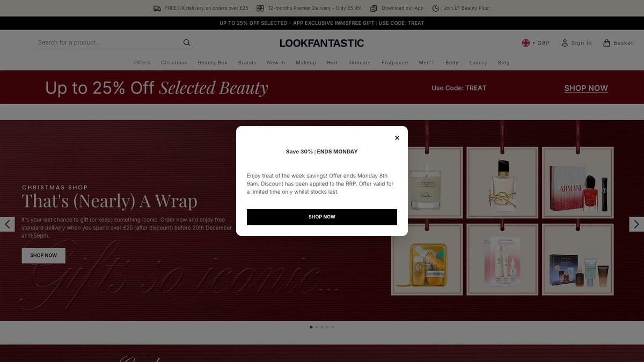Open the Armani gift set thumbnail

click(578, 182)
